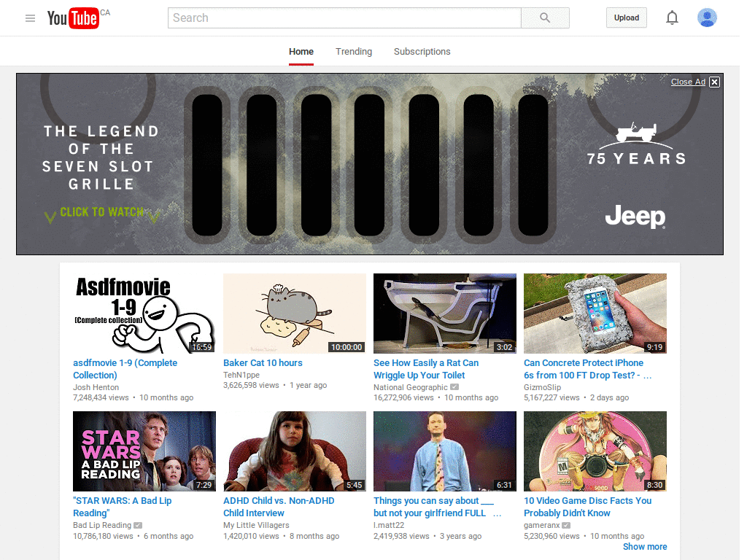Open notifications bell
Screen dimensions: 747x560
672,18
